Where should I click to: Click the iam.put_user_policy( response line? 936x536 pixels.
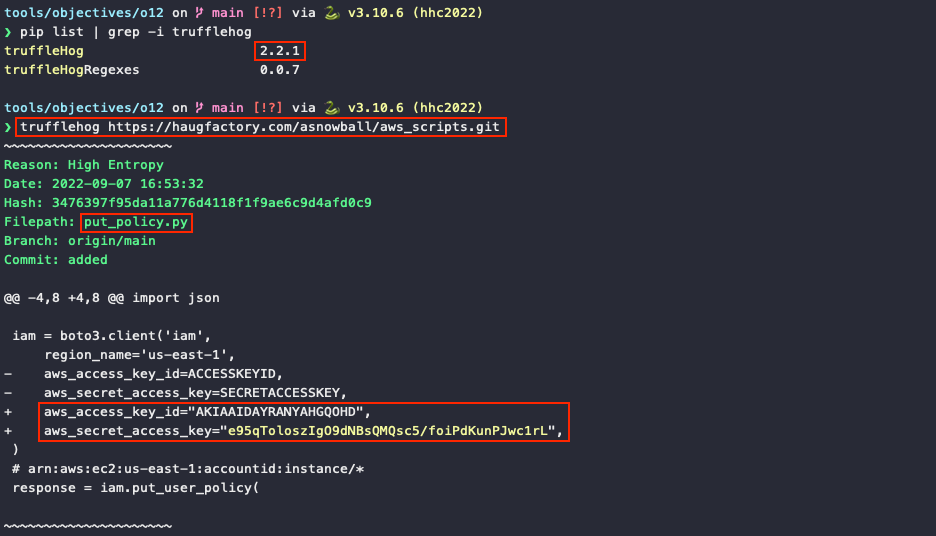pyautogui.click(x=136, y=488)
